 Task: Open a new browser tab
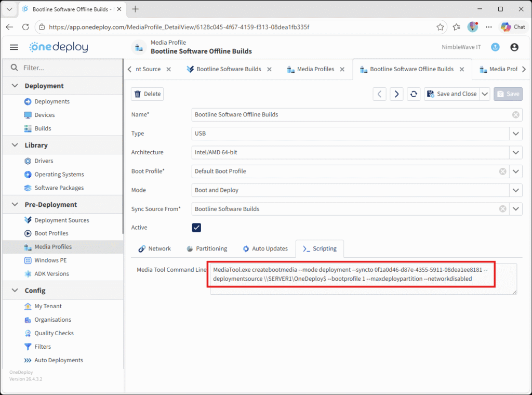(136, 9)
